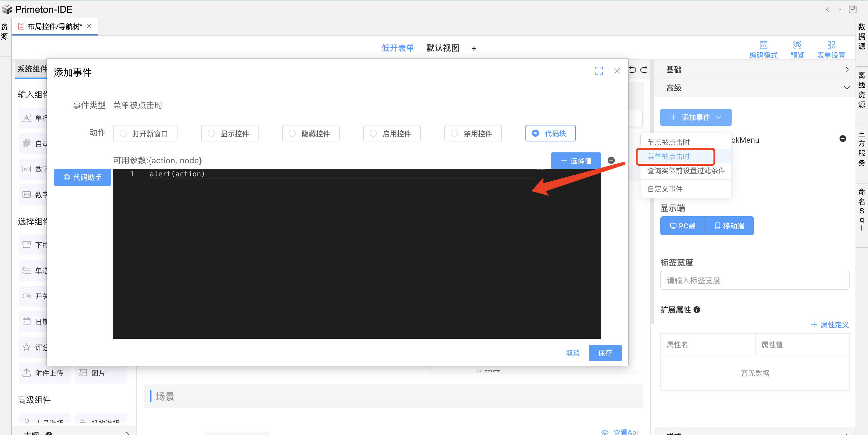Choose 自定义事件 from the event menu
868x435 pixels.
[x=665, y=189]
